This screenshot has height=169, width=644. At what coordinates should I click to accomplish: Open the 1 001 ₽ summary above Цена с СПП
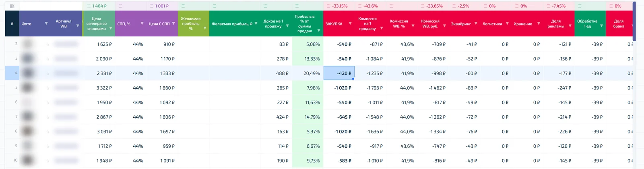(159, 6)
